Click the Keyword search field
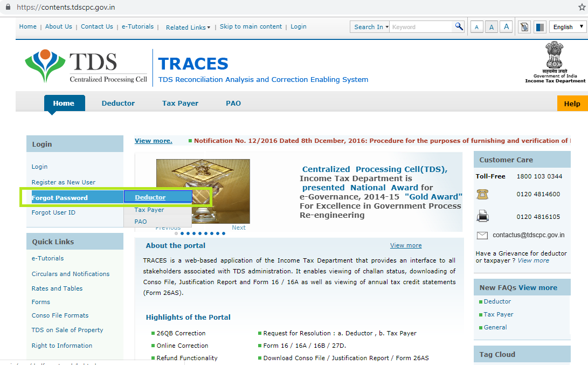 click(421, 27)
